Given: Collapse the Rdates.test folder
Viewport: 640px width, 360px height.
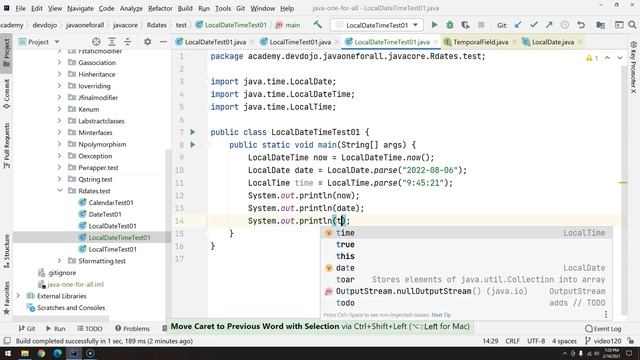Looking at the screenshot, I should tap(60, 191).
